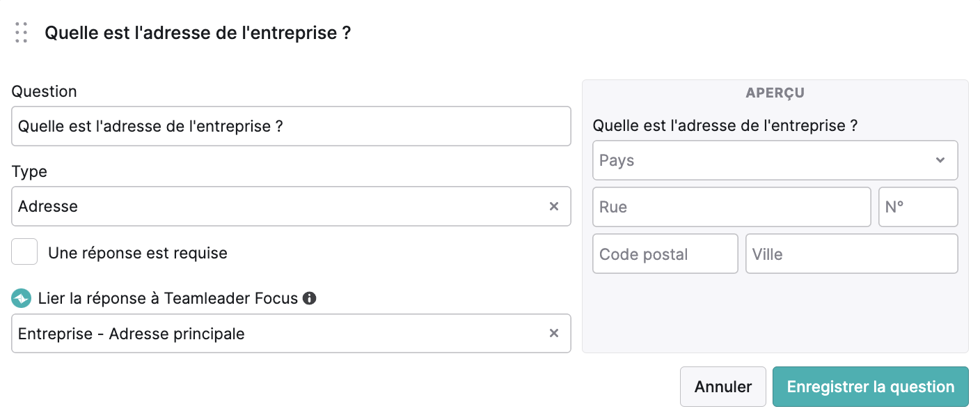
Task: Click the N° preview field
Action: pyautogui.click(x=918, y=207)
